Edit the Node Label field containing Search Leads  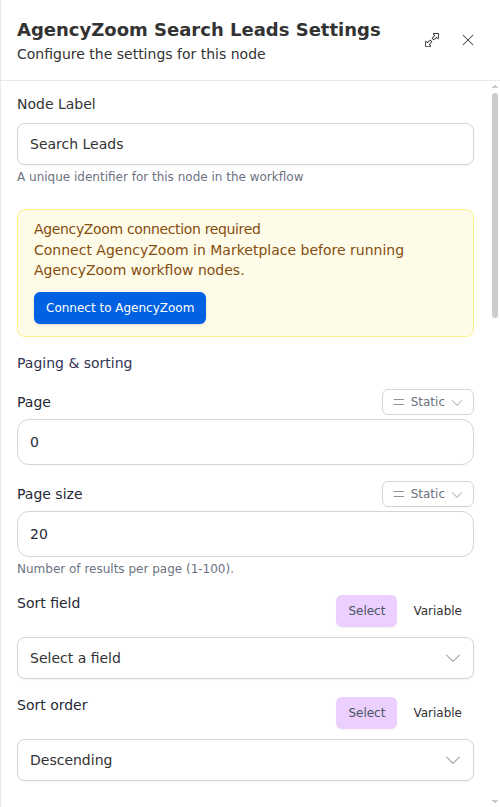pos(245,144)
